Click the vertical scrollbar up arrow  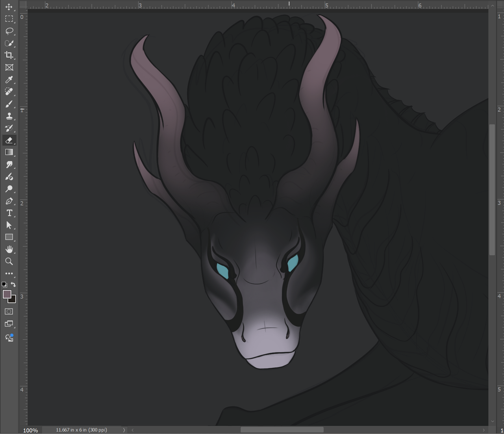492,6
